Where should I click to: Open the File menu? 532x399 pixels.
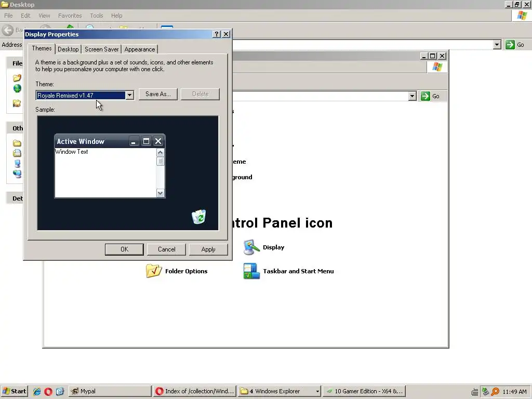tap(8, 16)
